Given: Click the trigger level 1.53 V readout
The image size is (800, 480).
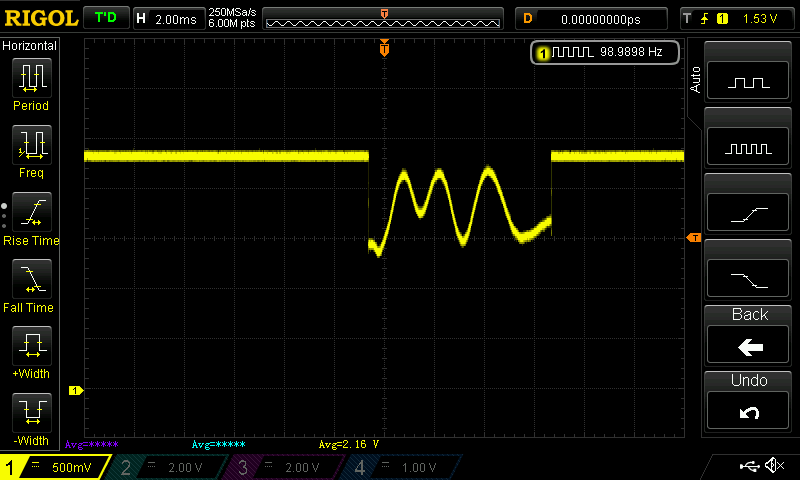Looking at the screenshot, I should pos(760,19).
